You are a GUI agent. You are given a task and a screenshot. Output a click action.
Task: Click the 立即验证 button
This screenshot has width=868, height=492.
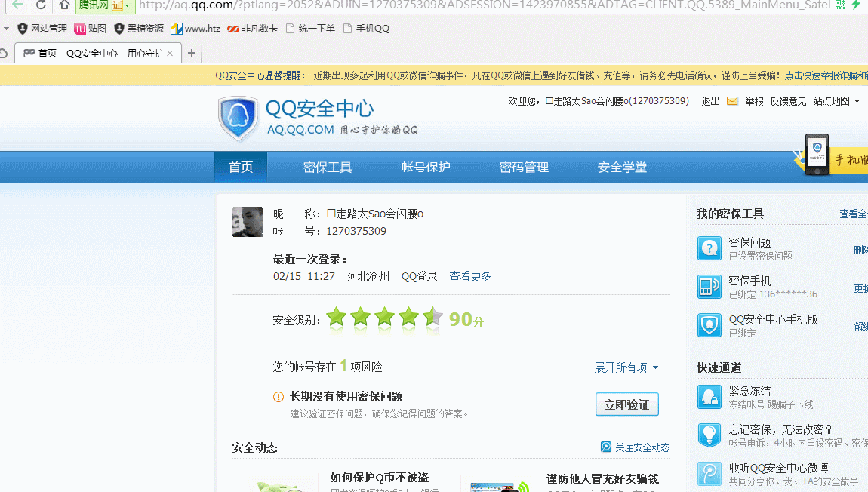pyautogui.click(x=626, y=404)
